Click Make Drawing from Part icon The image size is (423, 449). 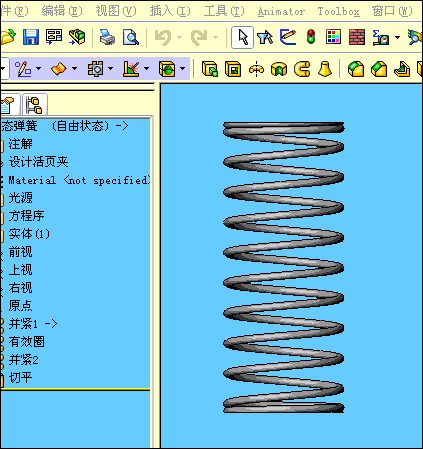click(x=54, y=37)
